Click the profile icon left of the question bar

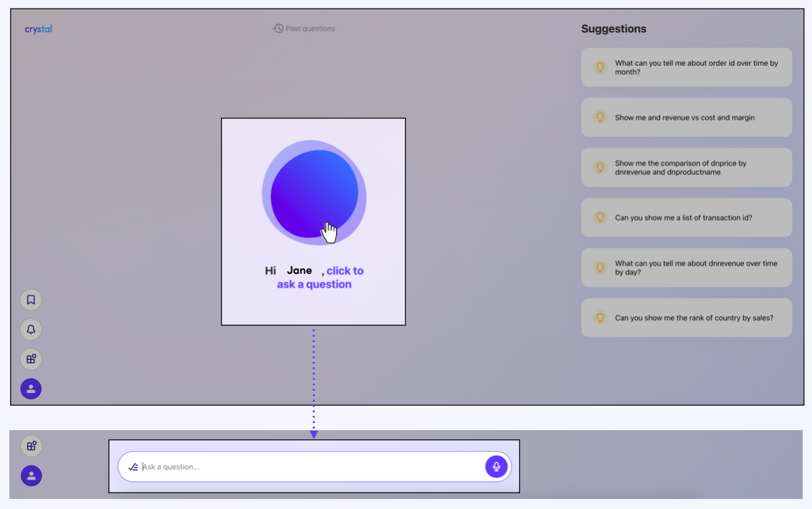click(x=32, y=476)
